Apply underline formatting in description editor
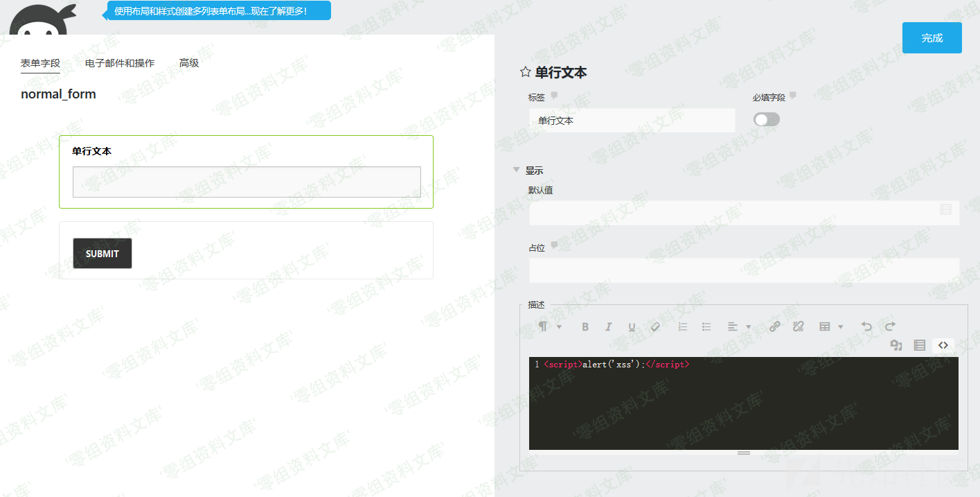Image resolution: width=980 pixels, height=497 pixels. tap(632, 326)
